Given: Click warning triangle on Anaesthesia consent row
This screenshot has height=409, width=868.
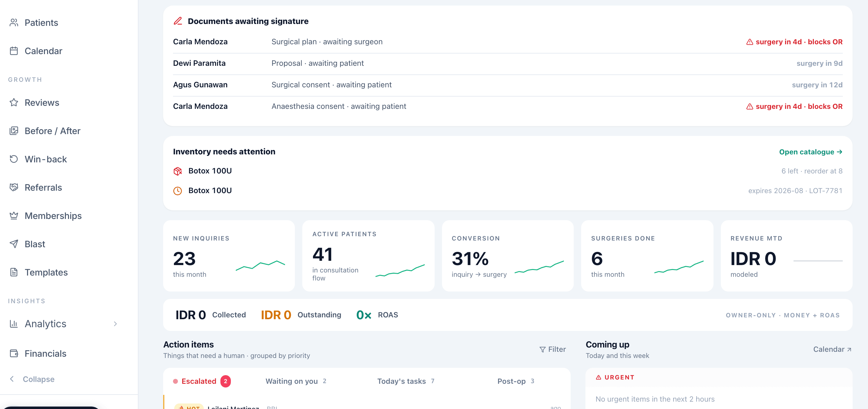Looking at the screenshot, I should (749, 106).
